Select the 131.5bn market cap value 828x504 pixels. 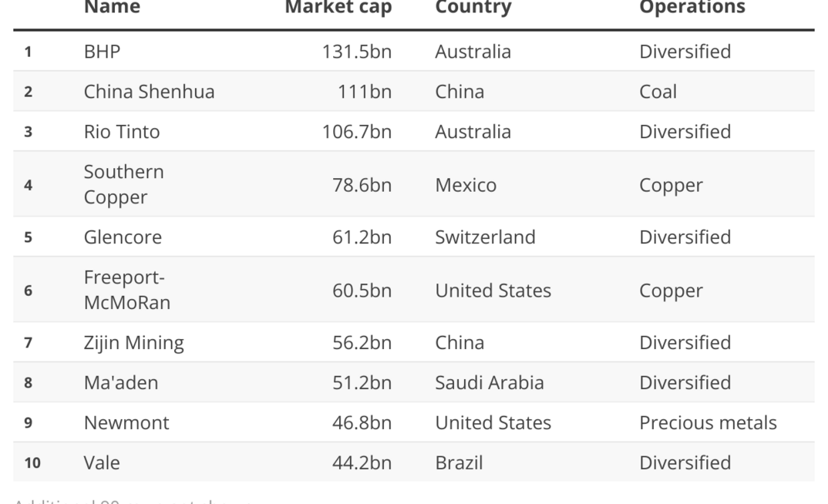coord(356,52)
